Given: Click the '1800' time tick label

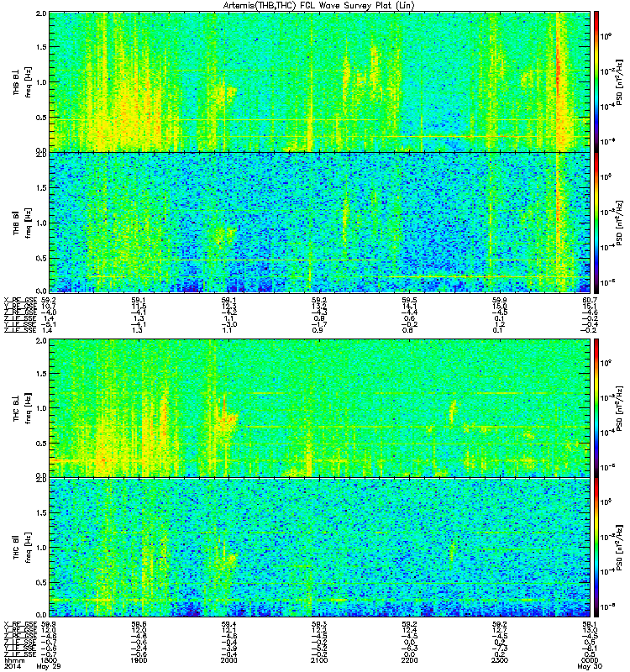Looking at the screenshot, I should point(49,660).
